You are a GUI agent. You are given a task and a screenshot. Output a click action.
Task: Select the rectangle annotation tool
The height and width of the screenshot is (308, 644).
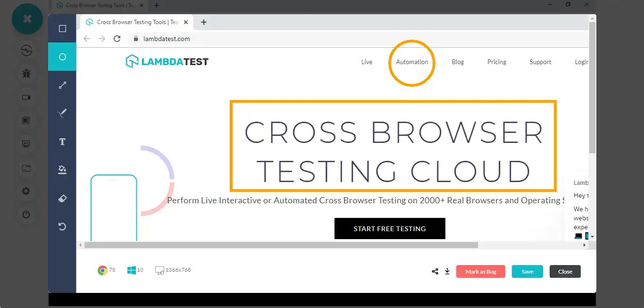[62, 29]
